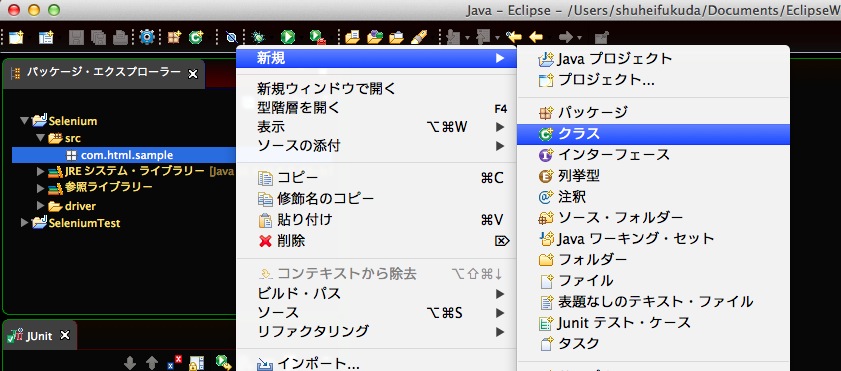Screen dimensions: 841x371
Task: Click the green Run toolbar icon
Action: point(288,37)
